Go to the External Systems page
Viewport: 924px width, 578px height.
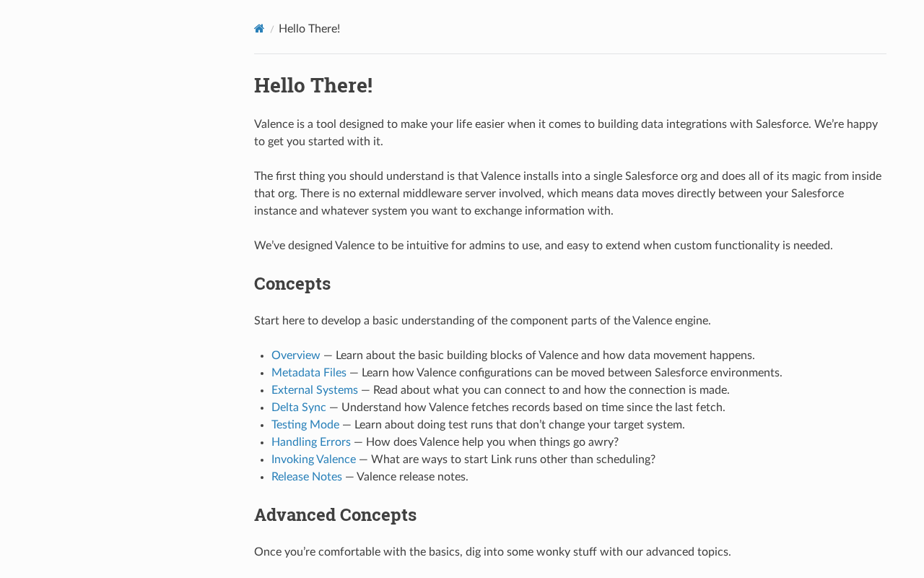315,390
